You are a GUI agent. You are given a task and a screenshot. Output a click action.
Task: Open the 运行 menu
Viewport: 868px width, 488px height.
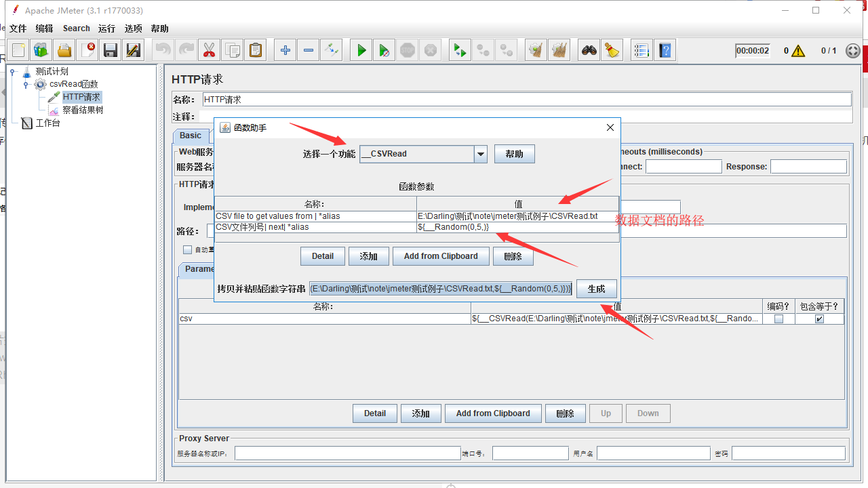pyautogui.click(x=106, y=28)
